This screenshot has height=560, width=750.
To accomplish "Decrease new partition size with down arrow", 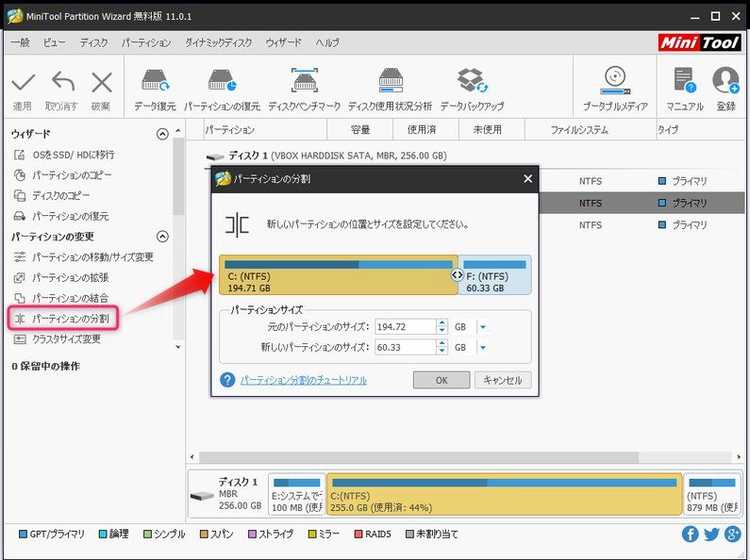I will pyautogui.click(x=442, y=351).
